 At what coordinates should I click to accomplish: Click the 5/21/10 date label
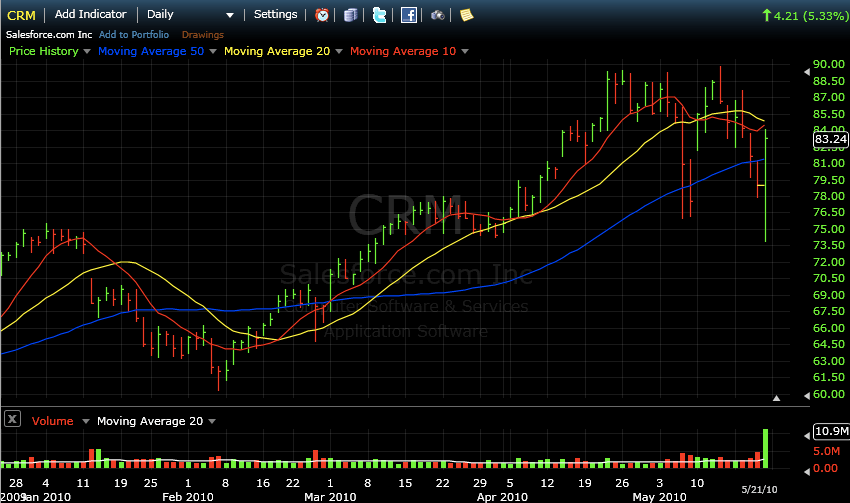(x=759, y=489)
